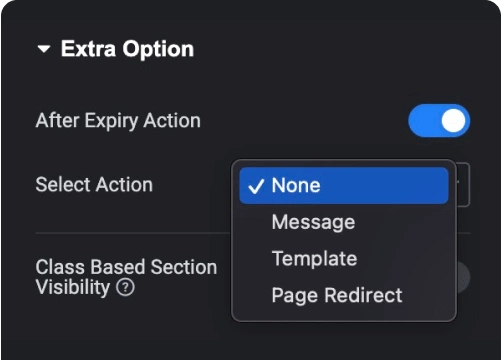The width and height of the screenshot is (501, 360).
Task: Click the Extra Option section heading
Action: coord(127,49)
